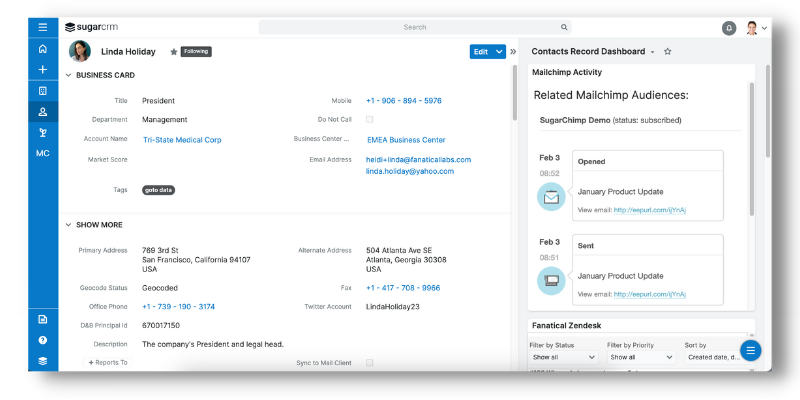This screenshot has height=400, width=800.
Task: Click the Fanatical Zendesk dashlet title
Action: coord(566,326)
